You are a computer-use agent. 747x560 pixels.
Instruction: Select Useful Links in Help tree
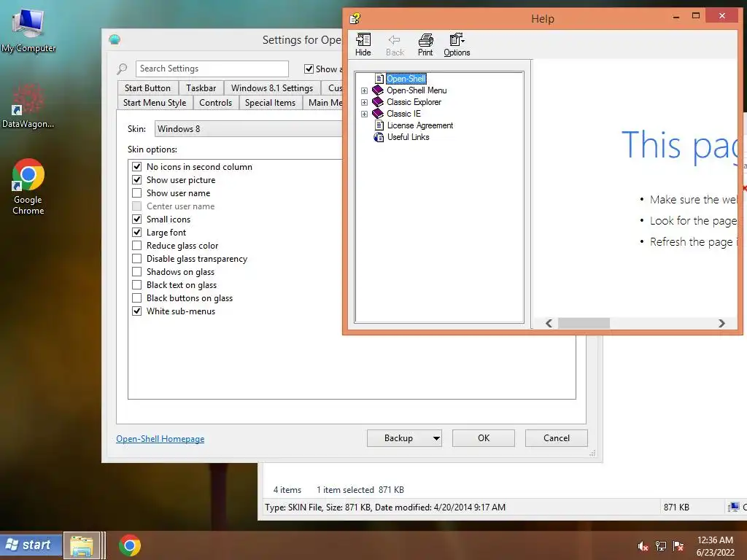(x=409, y=137)
